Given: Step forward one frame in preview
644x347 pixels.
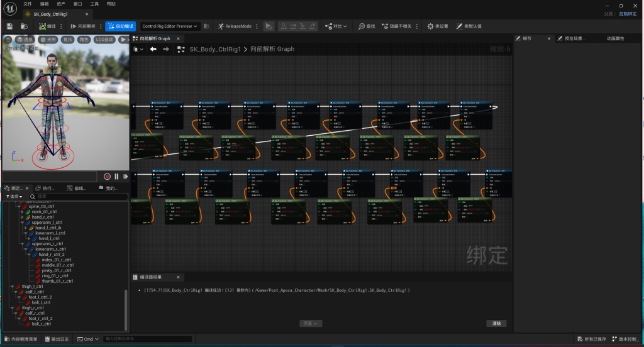Looking at the screenshot, I should 125,177.
